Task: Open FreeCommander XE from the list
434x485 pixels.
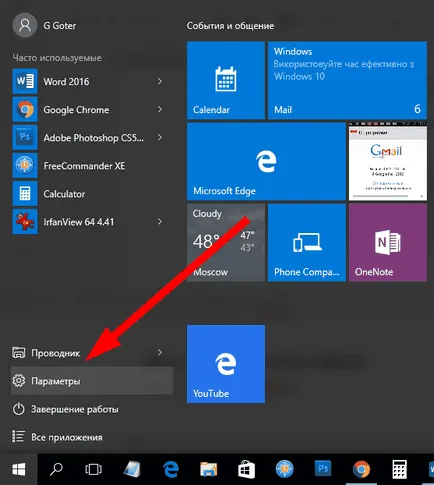Action: (x=92, y=166)
